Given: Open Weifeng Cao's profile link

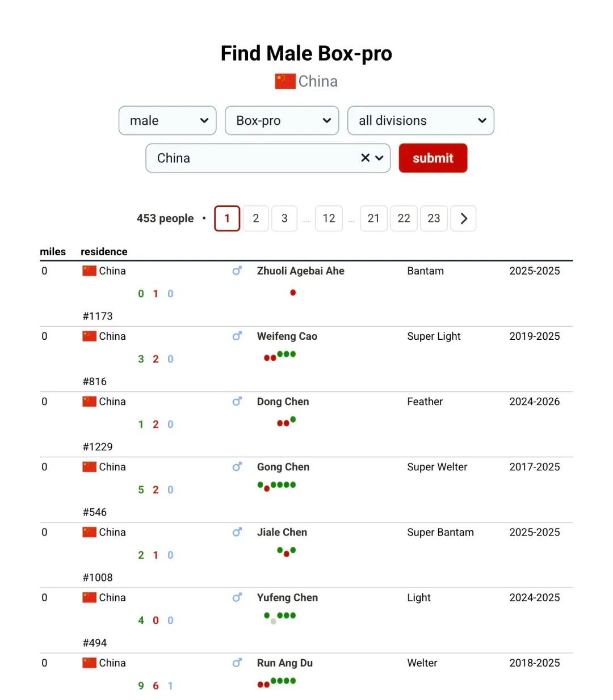Looking at the screenshot, I should pyautogui.click(x=287, y=336).
